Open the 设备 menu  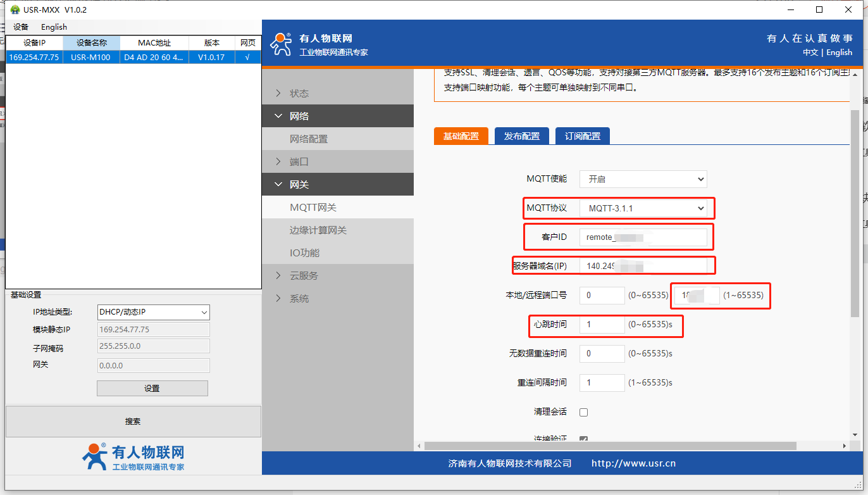click(x=21, y=27)
